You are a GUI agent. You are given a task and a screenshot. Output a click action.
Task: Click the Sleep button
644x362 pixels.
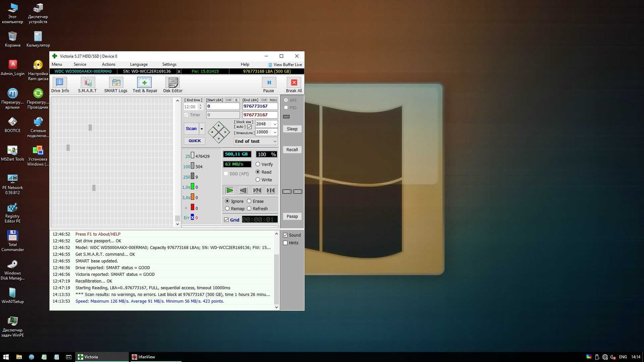click(292, 129)
